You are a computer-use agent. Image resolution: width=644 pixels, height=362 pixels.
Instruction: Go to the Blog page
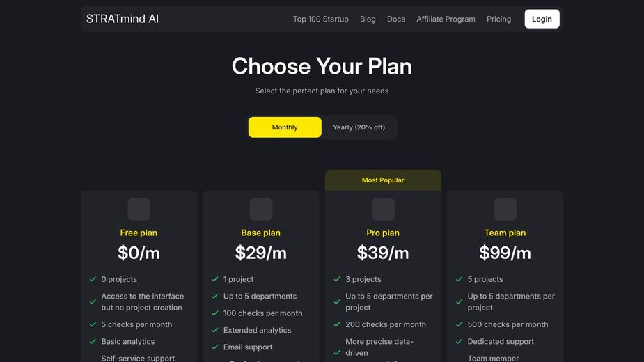[x=368, y=19]
